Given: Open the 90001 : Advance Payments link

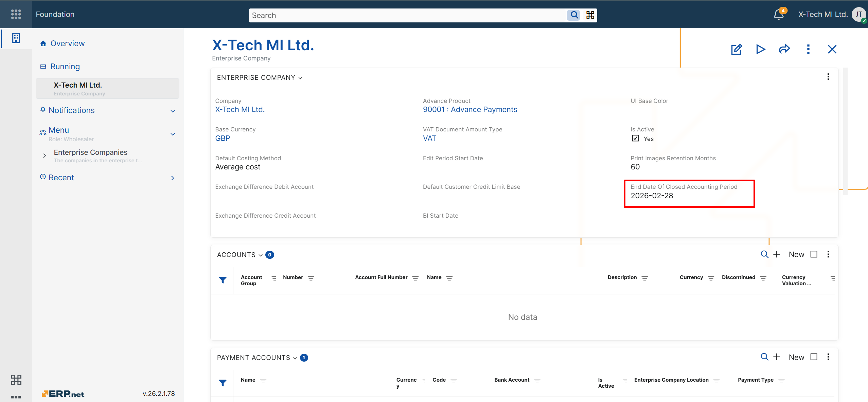Looking at the screenshot, I should (470, 109).
